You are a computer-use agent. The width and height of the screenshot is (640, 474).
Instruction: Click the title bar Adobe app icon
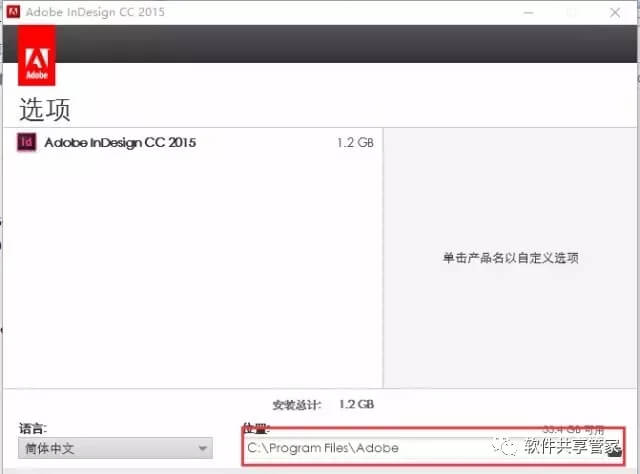coord(13,12)
